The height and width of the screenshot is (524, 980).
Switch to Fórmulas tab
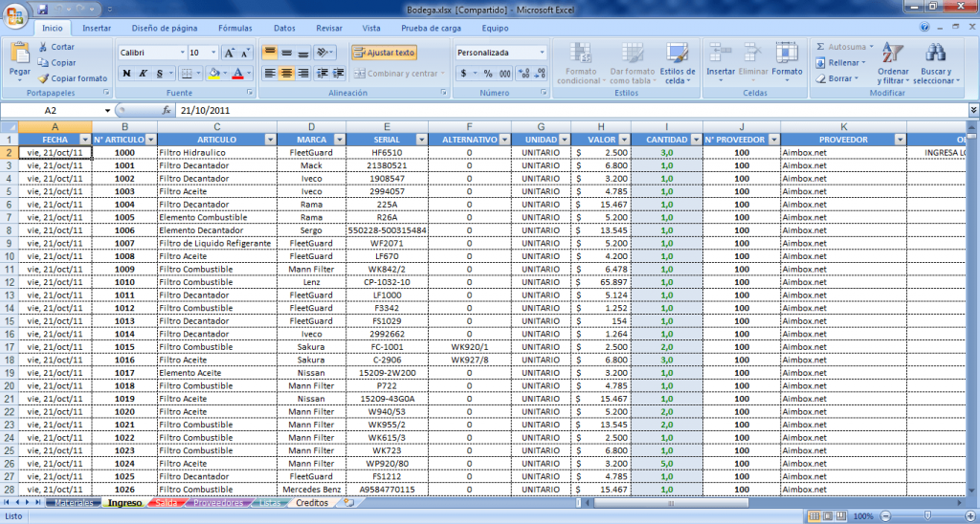click(x=235, y=28)
